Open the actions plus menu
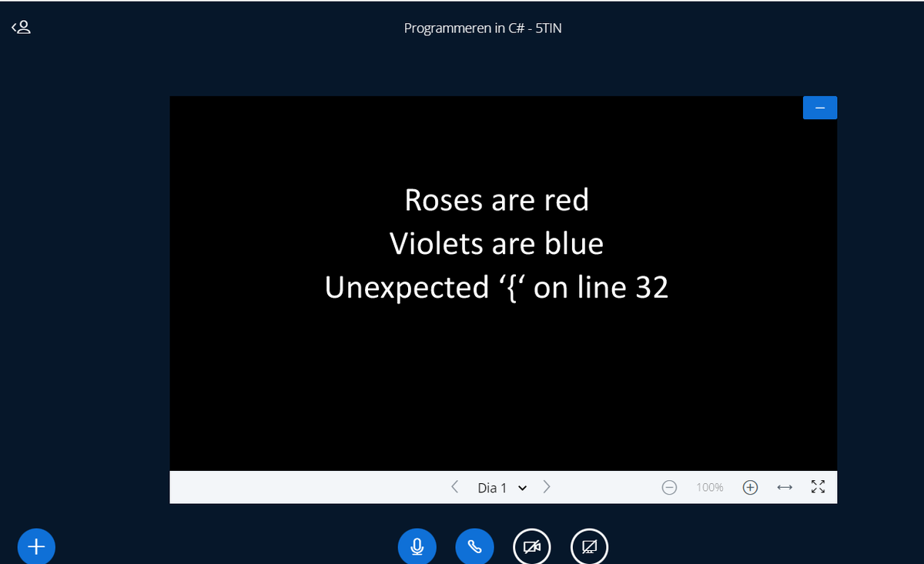This screenshot has width=924, height=564. (36, 546)
